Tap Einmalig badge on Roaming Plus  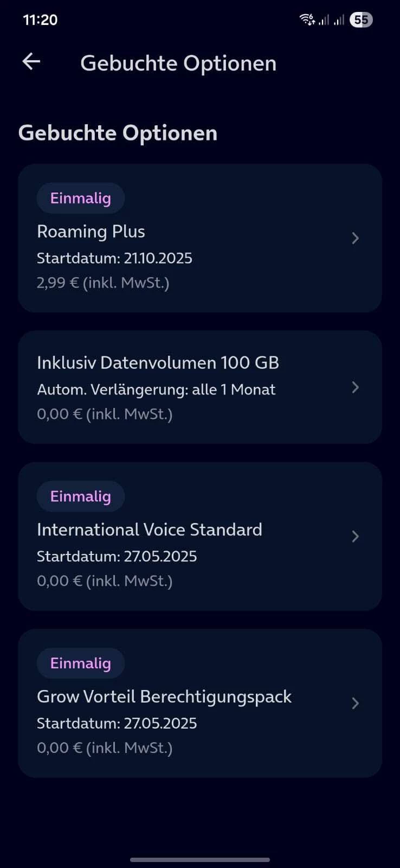[x=81, y=198]
